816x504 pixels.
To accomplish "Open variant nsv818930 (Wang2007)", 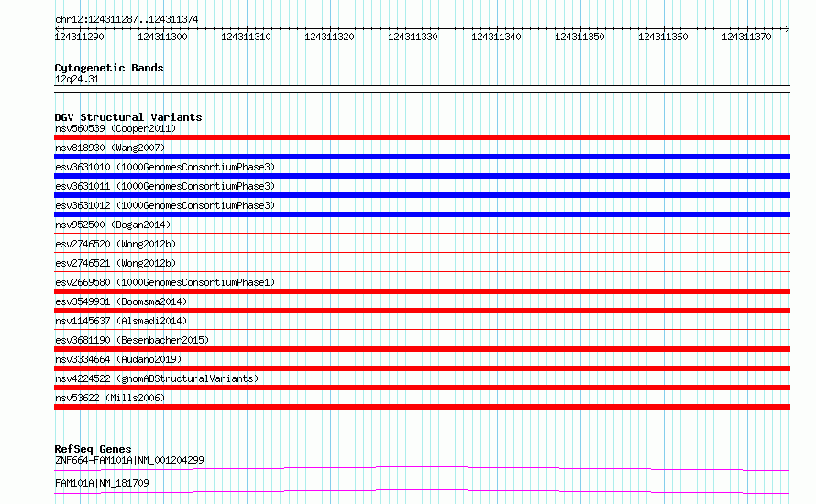I will point(110,148).
